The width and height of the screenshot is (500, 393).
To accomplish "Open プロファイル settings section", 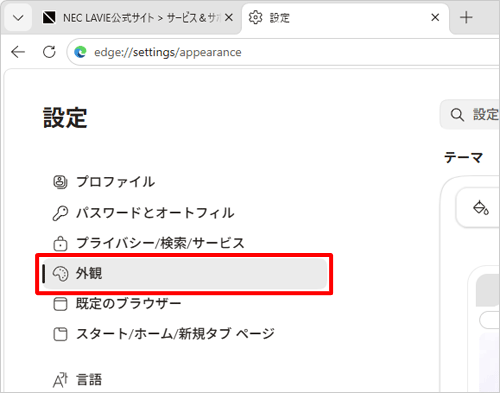I will pos(185,182).
